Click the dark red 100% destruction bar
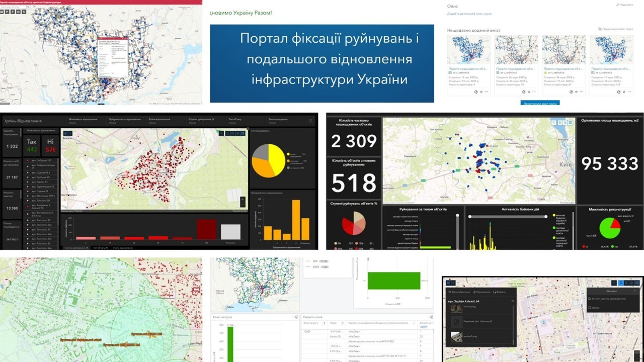644x362 pixels. [x=206, y=229]
